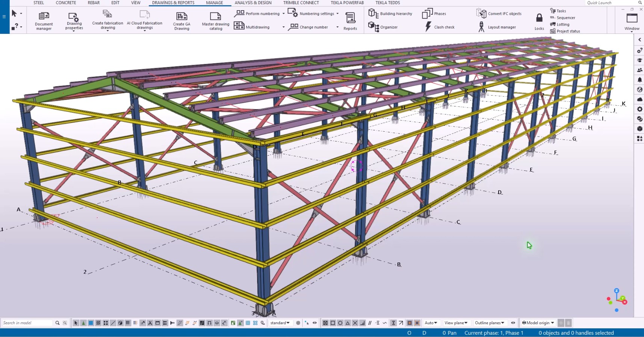Click the help question mark tool

pyautogui.click(x=15, y=27)
